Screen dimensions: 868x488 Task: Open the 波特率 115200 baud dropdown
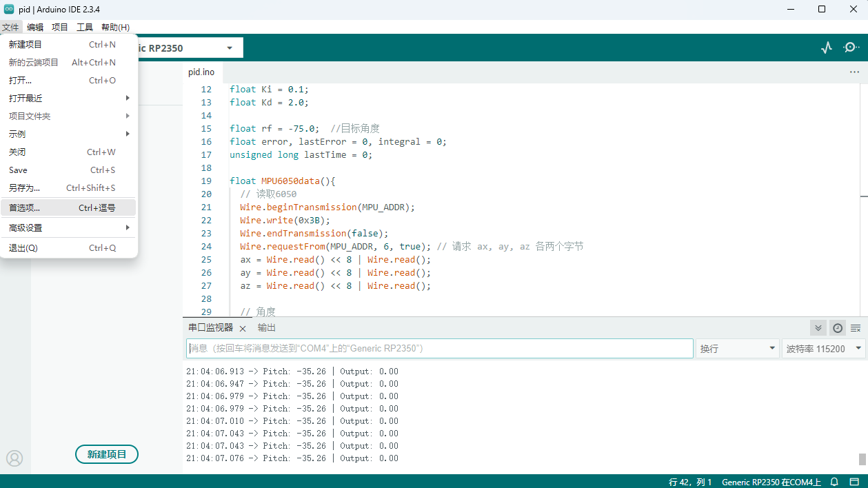tap(823, 349)
